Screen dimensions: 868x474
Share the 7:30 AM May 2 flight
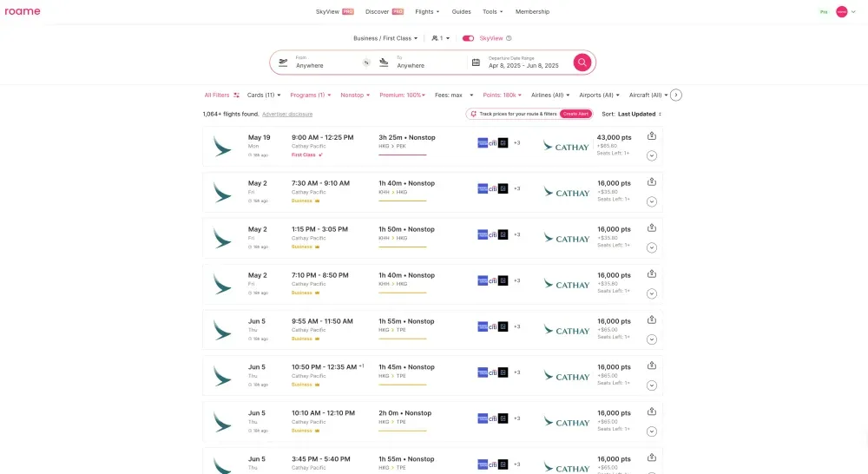[x=652, y=181]
